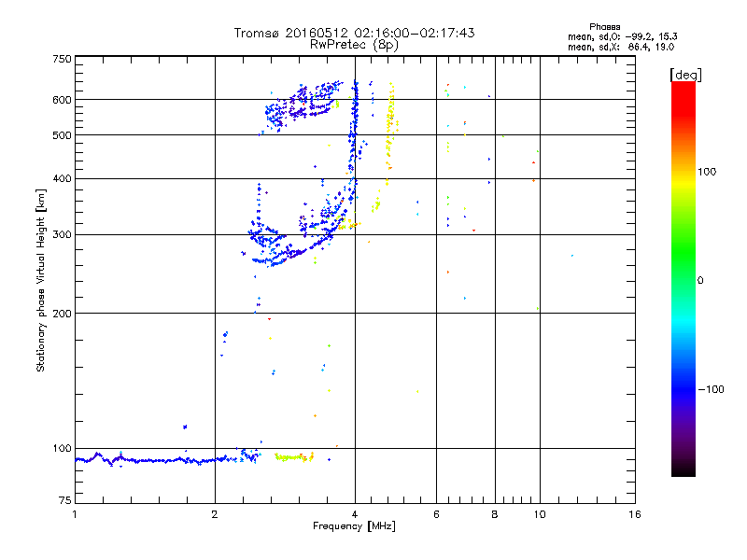Click the 'Phases' header text
The height and width of the screenshot is (560, 747).
(604, 27)
